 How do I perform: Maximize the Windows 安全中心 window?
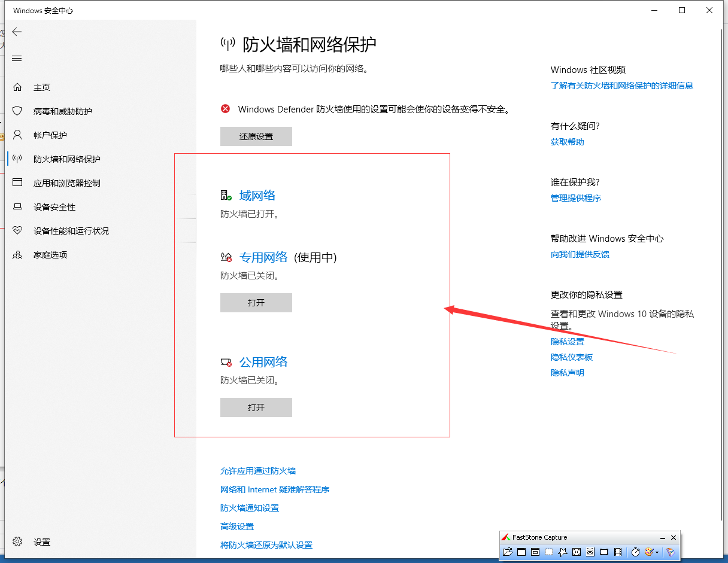(x=682, y=10)
